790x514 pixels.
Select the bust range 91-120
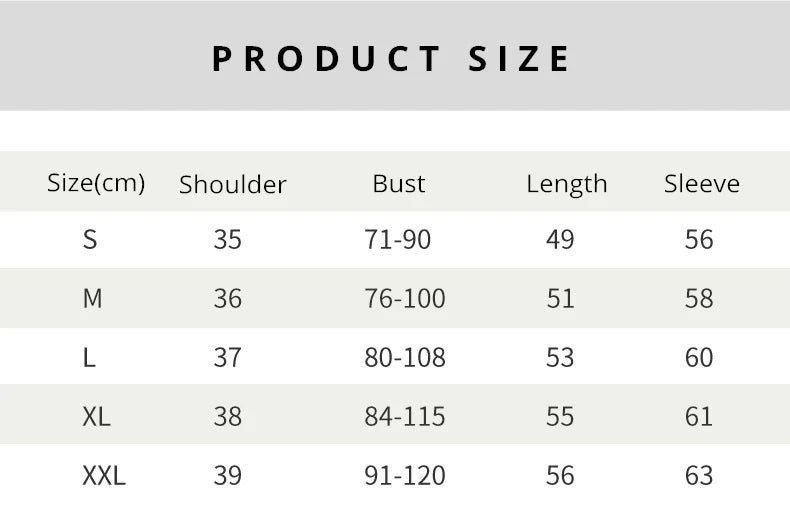click(405, 475)
